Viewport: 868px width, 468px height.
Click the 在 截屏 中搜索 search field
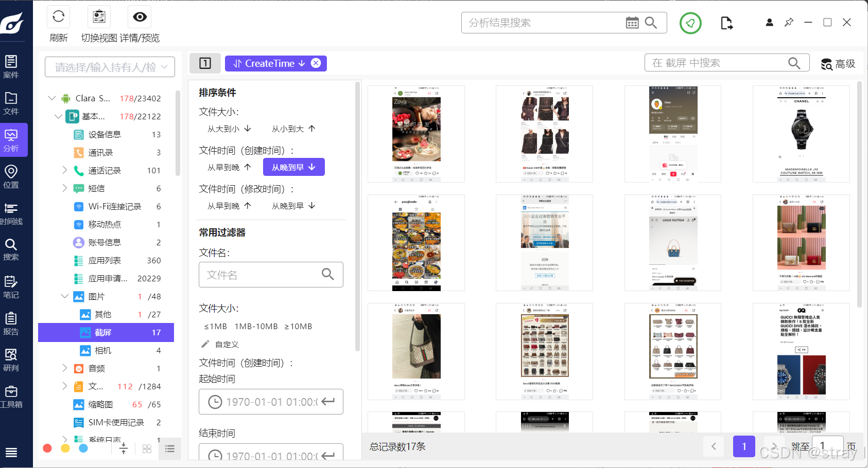[727, 63]
